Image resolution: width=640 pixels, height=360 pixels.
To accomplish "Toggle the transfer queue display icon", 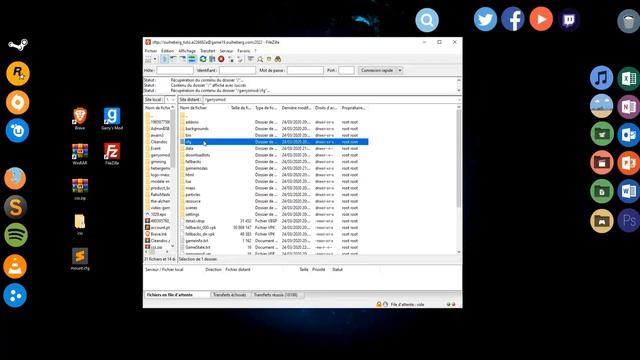I will pyautogui.click(x=191, y=59).
